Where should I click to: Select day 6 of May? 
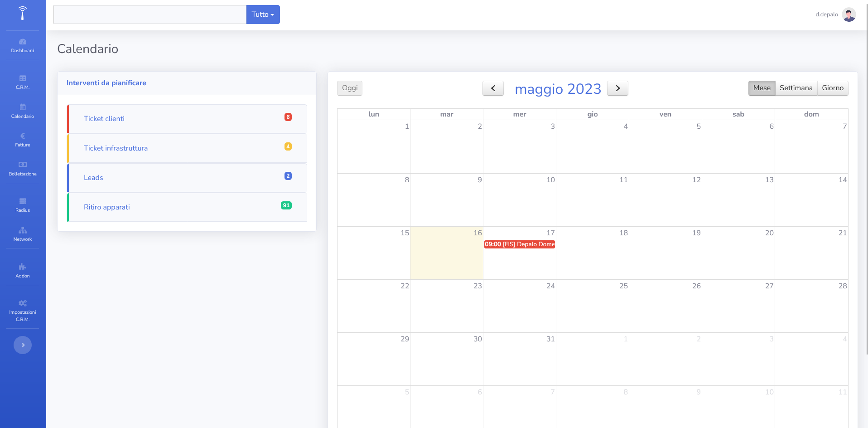pos(738,147)
